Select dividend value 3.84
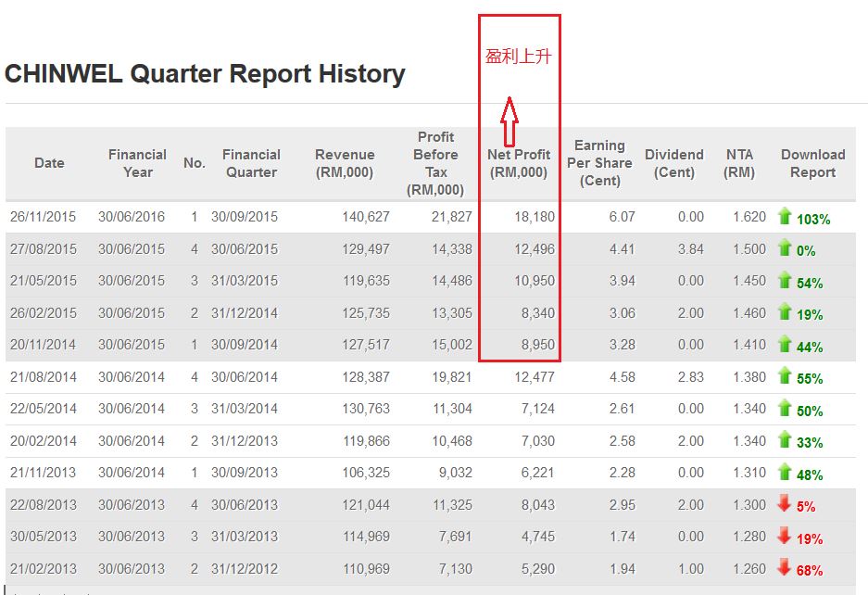Viewport: 868px width, 595px height. point(691,248)
